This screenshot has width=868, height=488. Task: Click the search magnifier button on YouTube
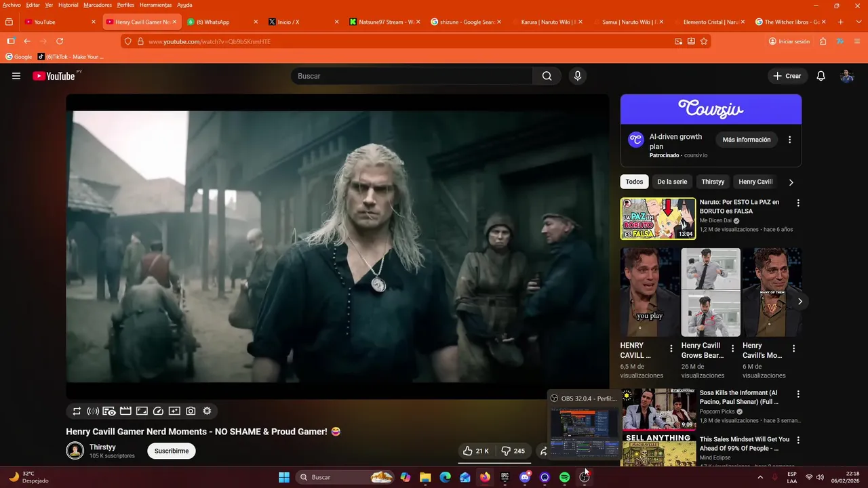point(547,76)
